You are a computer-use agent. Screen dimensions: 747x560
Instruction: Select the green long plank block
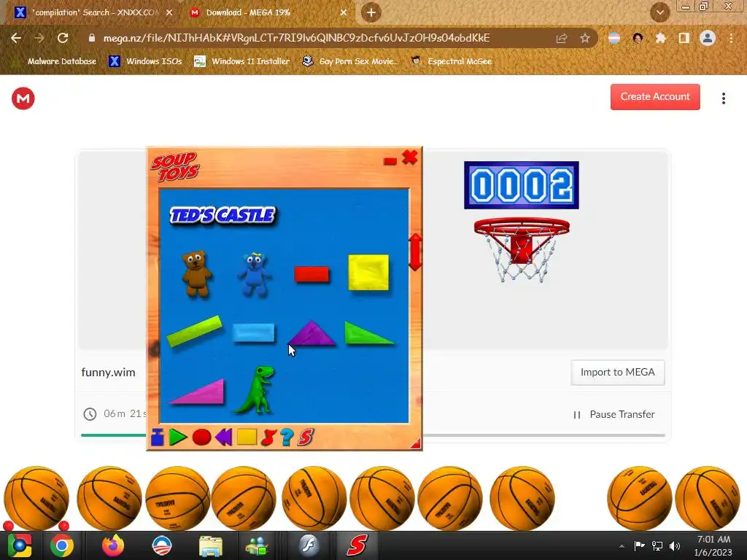coord(195,330)
